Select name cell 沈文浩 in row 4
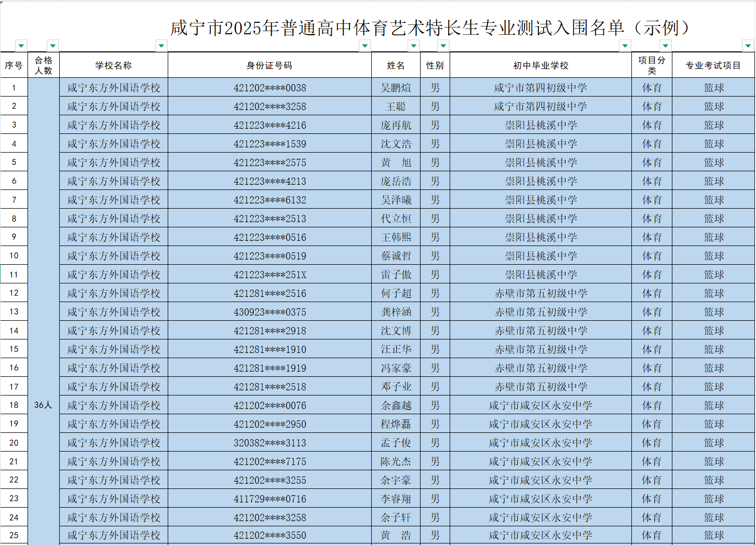The image size is (756, 545). click(396, 144)
